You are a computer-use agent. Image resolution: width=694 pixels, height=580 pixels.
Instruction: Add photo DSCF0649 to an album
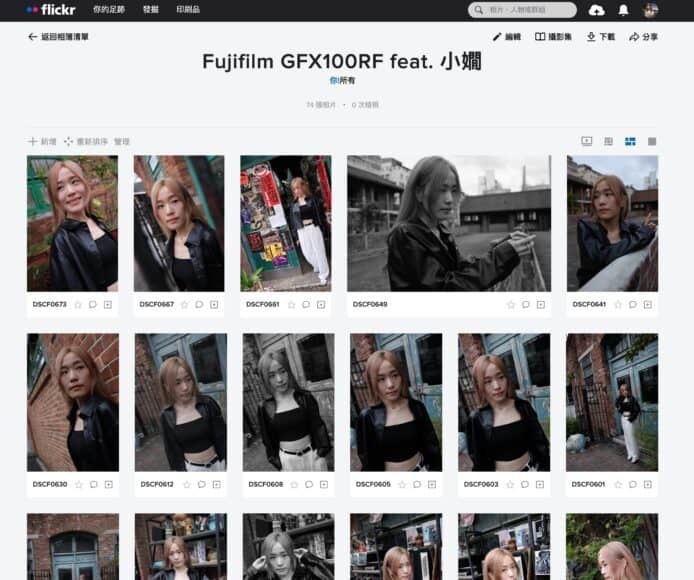(541, 304)
